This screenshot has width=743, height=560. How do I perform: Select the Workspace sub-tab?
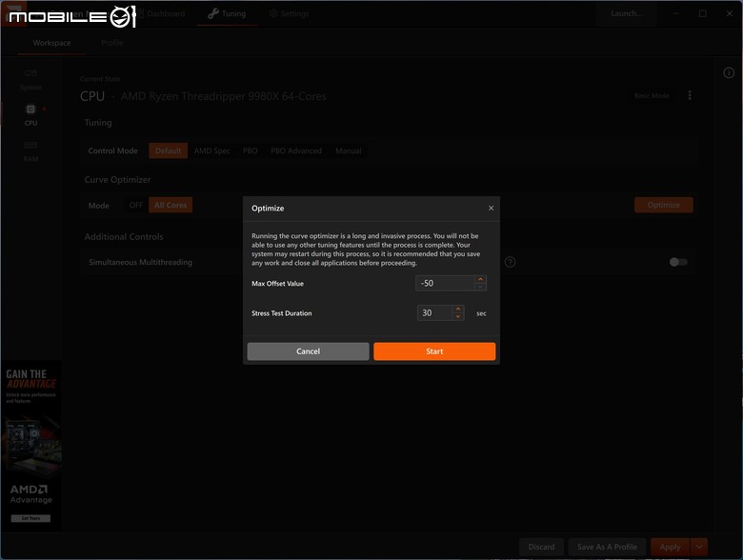click(x=51, y=43)
